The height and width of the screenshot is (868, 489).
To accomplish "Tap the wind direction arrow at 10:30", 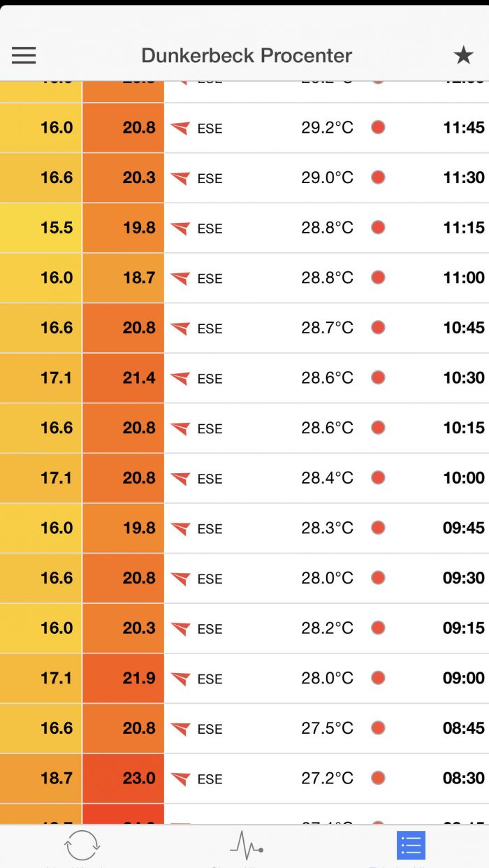I will [x=180, y=379].
